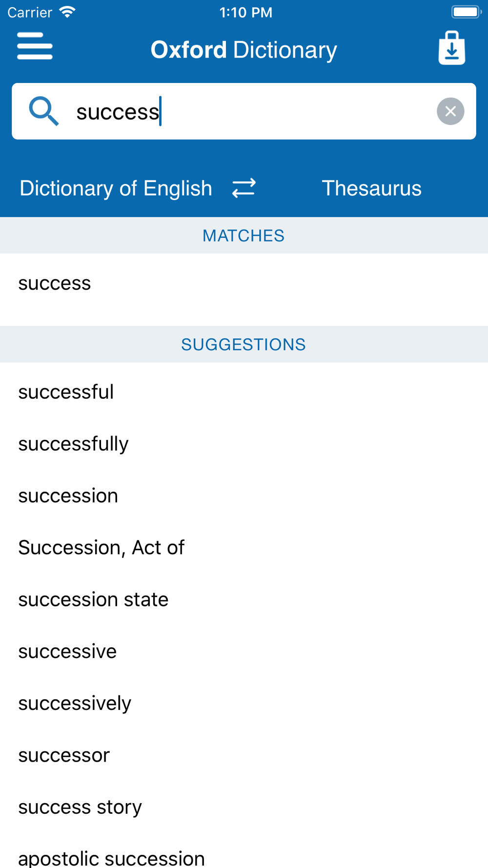Focus the search input containing success
The height and width of the screenshot is (868, 488).
[244, 111]
